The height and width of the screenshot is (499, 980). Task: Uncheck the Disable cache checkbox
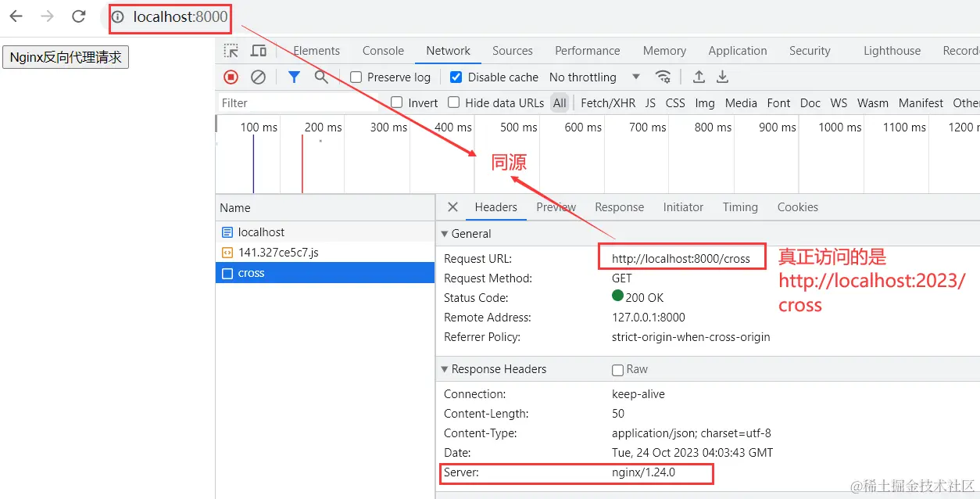tap(456, 77)
